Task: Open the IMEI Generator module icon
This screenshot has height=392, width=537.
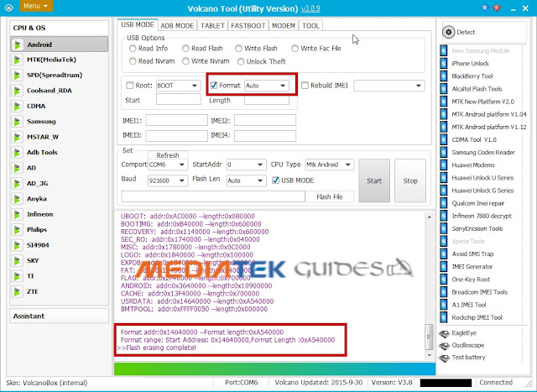Action: 444,267
